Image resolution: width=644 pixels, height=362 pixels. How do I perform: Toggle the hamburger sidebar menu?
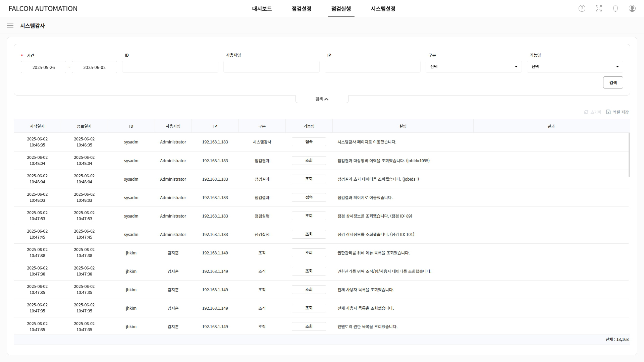(10, 25)
